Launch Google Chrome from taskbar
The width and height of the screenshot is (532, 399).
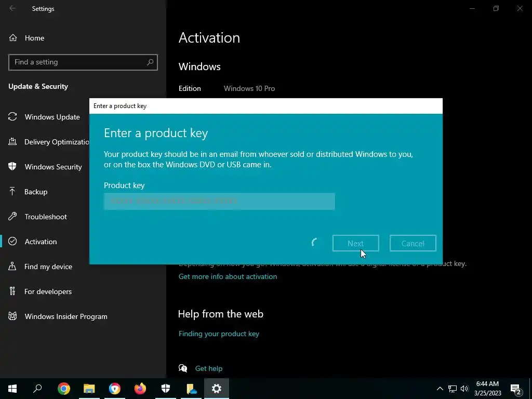[63, 389]
